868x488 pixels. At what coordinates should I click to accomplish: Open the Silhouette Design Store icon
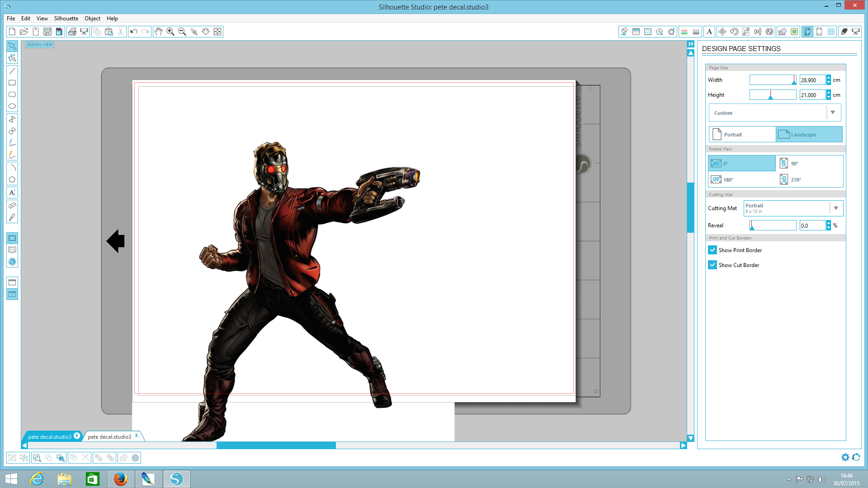pyautogui.click(x=12, y=262)
